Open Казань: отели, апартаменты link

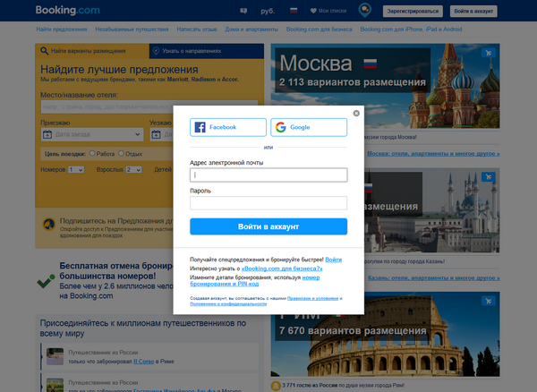[x=433, y=277]
